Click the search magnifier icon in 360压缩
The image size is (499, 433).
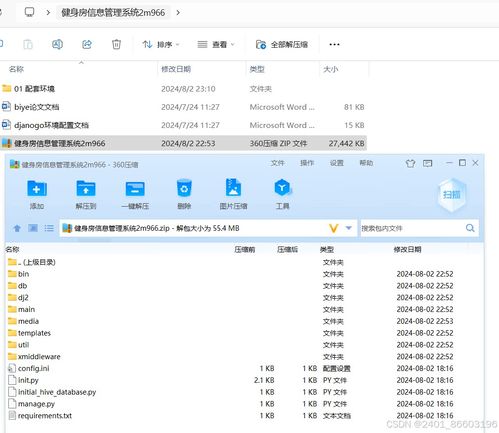pyautogui.click(x=470, y=228)
